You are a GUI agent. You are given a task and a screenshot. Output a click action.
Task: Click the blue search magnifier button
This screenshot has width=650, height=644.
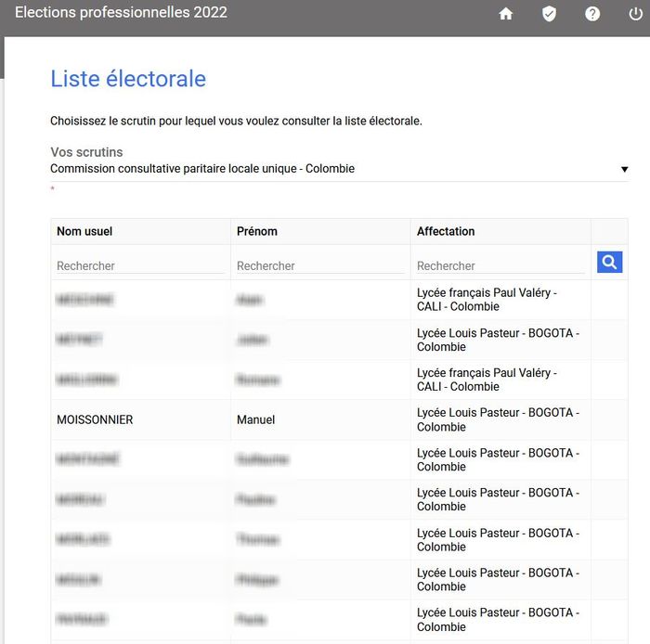(x=609, y=263)
